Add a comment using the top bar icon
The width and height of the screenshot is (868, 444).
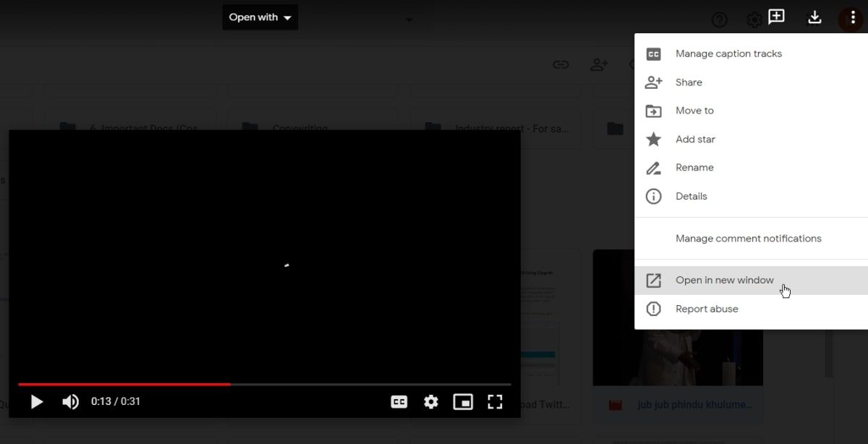(x=776, y=17)
